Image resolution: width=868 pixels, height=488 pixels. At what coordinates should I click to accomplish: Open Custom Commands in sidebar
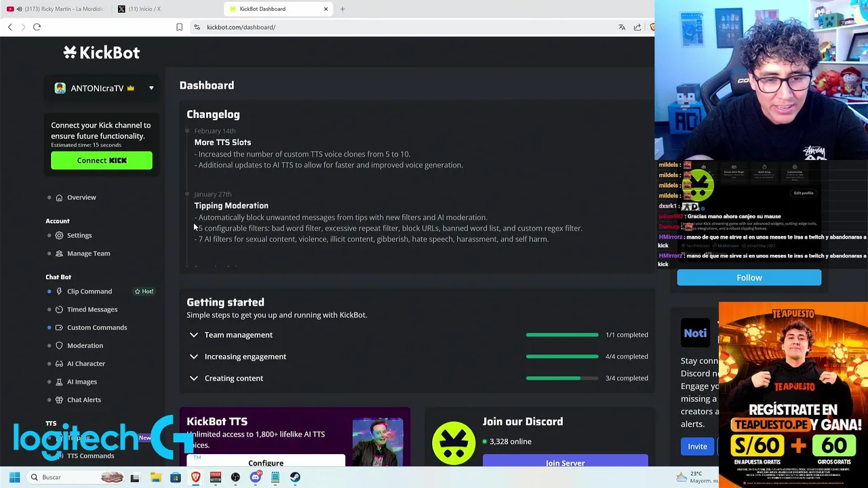[97, 327]
